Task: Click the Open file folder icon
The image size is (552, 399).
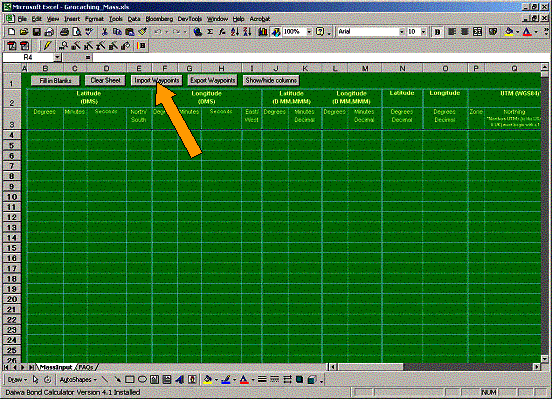Action: 24,32
